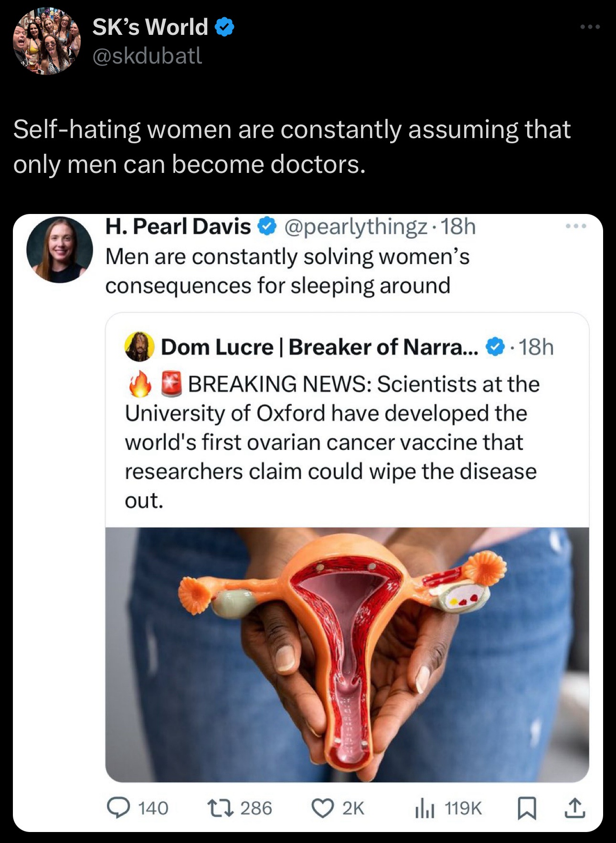
Task: Click the reply comment icon showing 140
Action: tap(118, 808)
